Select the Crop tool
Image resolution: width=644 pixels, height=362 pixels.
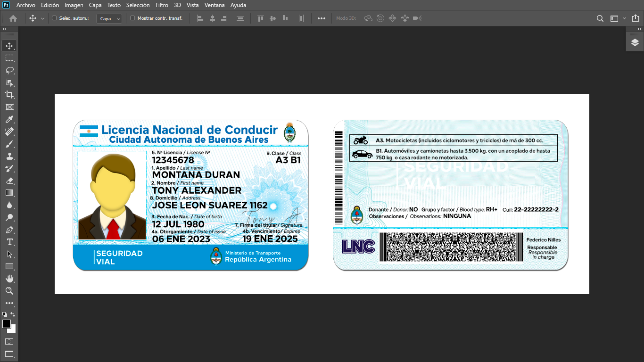click(9, 94)
